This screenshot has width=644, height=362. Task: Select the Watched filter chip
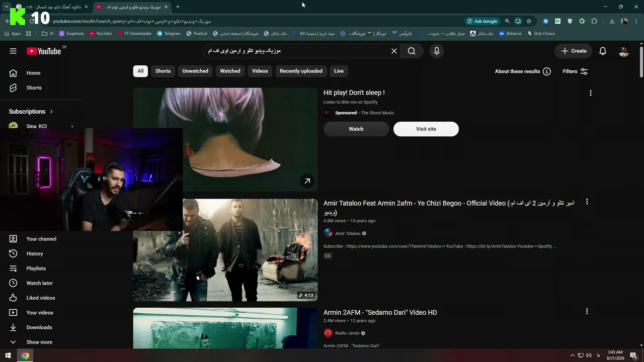230,71
